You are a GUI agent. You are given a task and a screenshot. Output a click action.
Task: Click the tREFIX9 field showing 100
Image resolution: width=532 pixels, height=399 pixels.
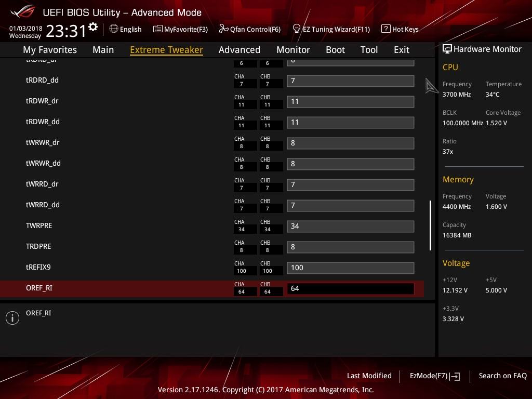[351, 268]
